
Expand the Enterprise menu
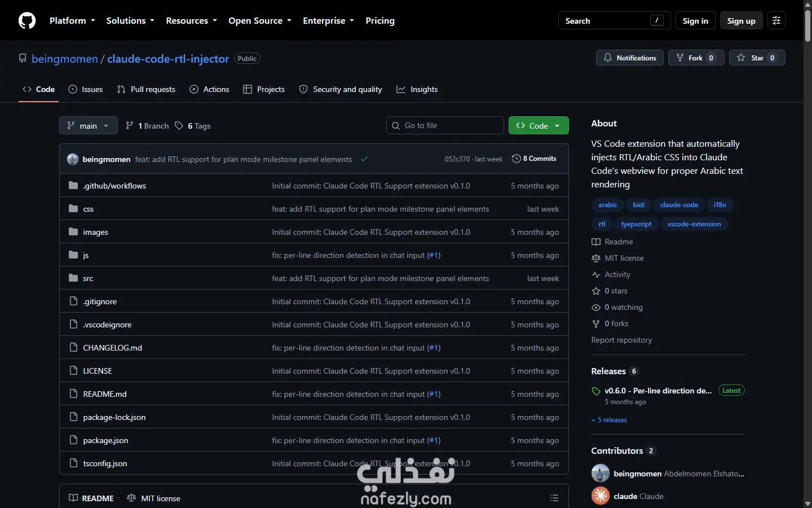coord(328,21)
